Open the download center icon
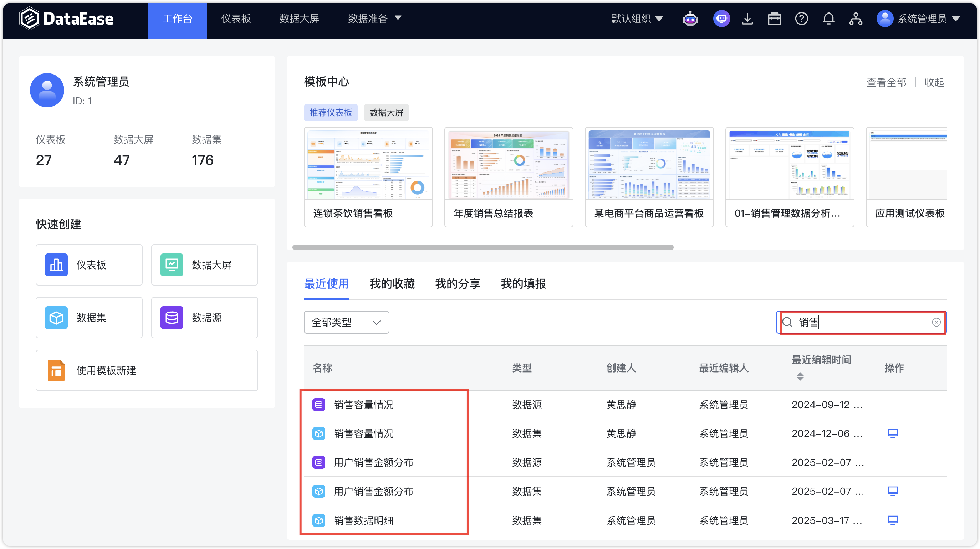 [x=747, y=18]
